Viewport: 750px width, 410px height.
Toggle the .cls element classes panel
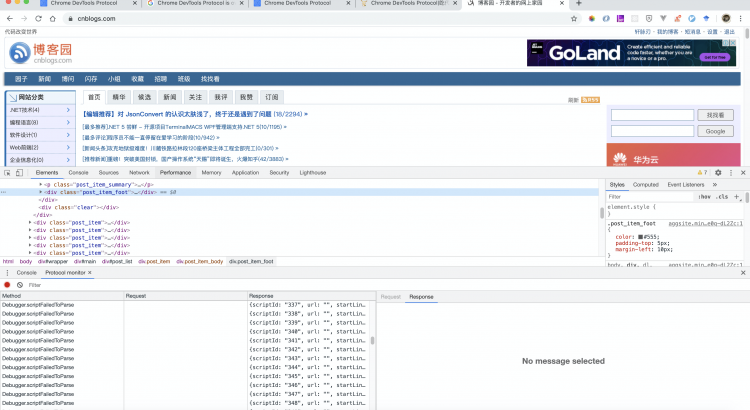tap(724, 197)
